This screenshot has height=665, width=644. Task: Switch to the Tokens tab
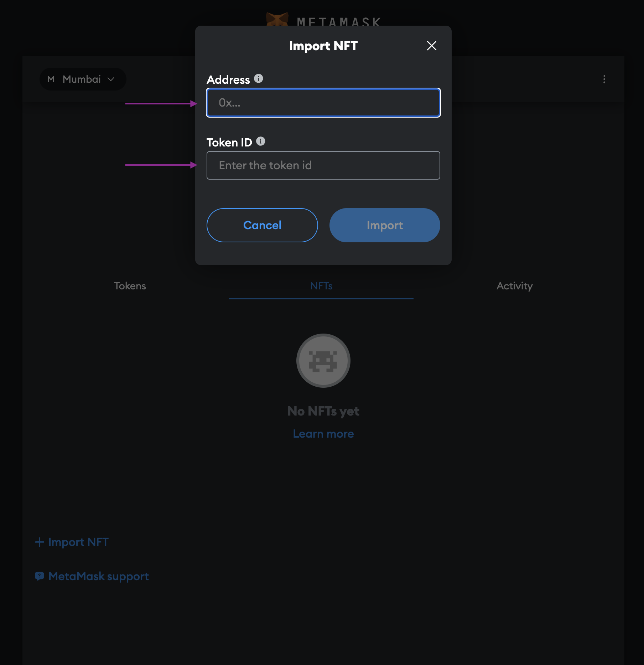pyautogui.click(x=130, y=286)
